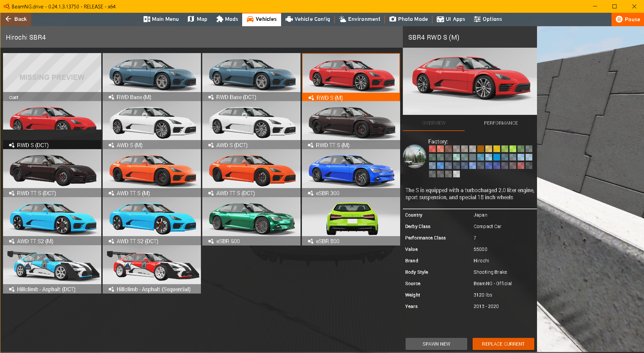Open the UI Apps menu
The image size is (644, 353).
click(x=451, y=19)
